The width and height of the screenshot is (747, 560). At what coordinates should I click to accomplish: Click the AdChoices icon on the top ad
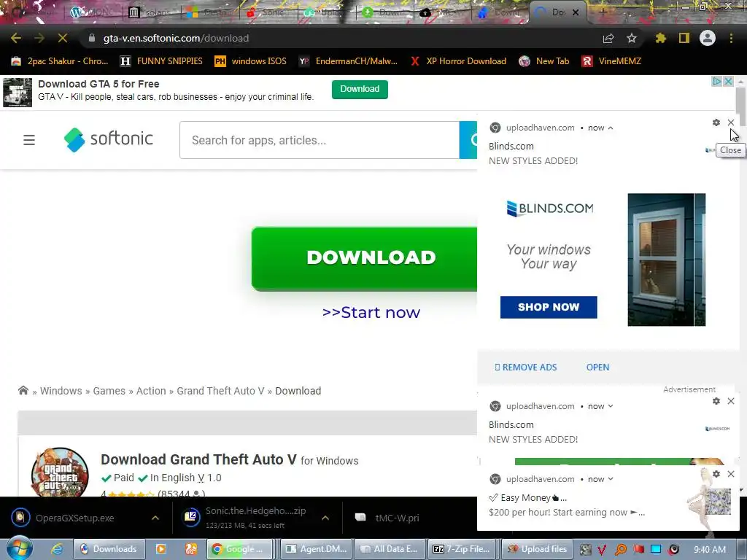pos(716,82)
